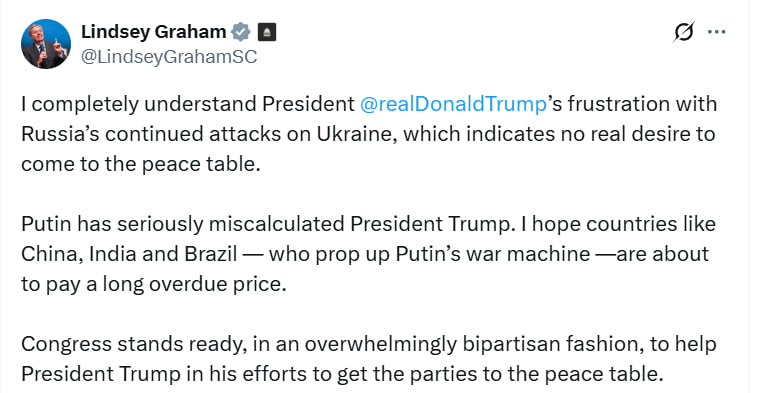Follow the @realDonaldTrump mention link
The image size is (773, 393).
(x=453, y=105)
